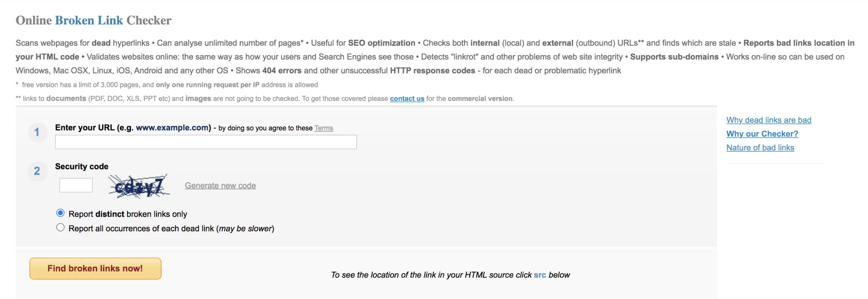Select 'Report distinct broken links only'
This screenshot has height=299, width=868.
61,213
